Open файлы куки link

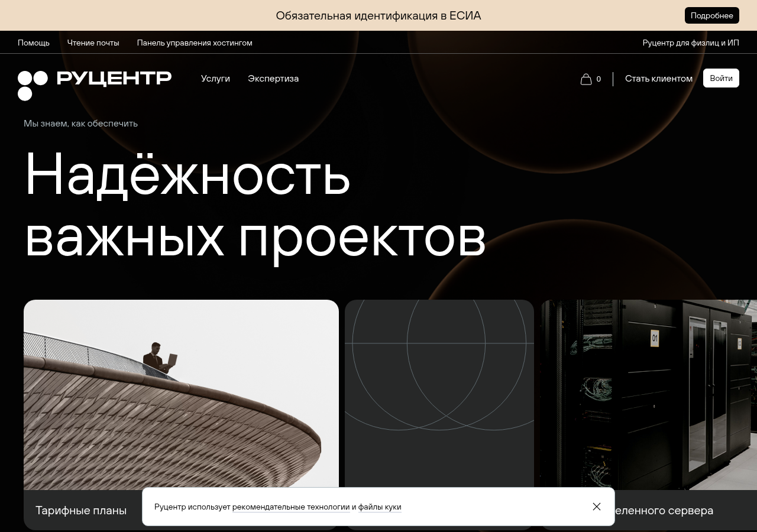380,507
